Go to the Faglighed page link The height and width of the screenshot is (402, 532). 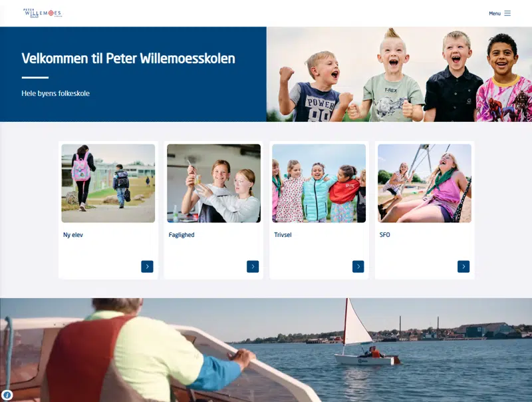click(182, 235)
